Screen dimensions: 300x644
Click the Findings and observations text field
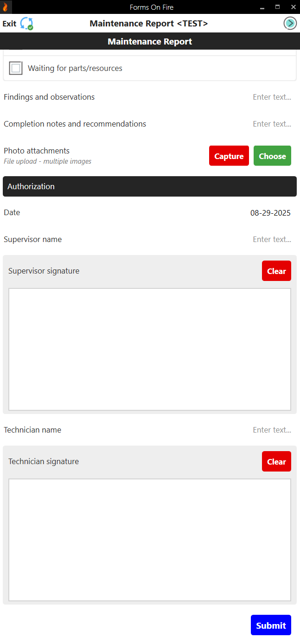(x=272, y=97)
